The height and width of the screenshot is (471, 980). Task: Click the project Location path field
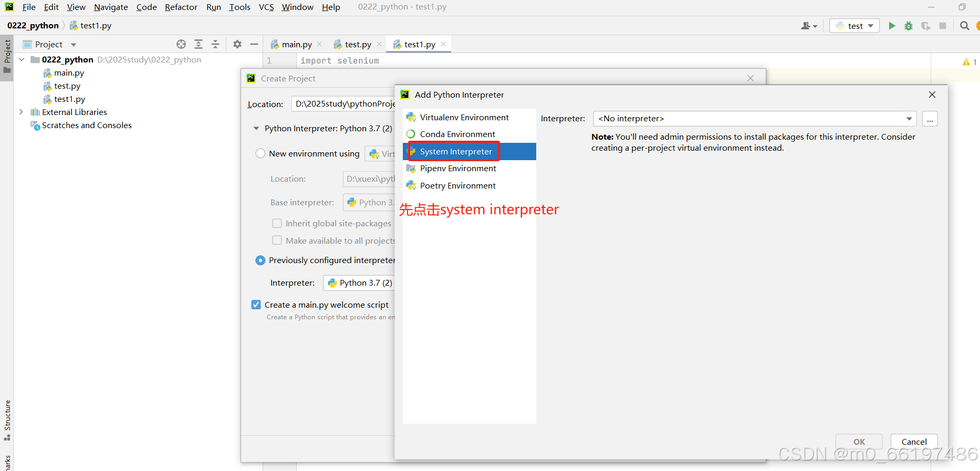click(x=343, y=104)
